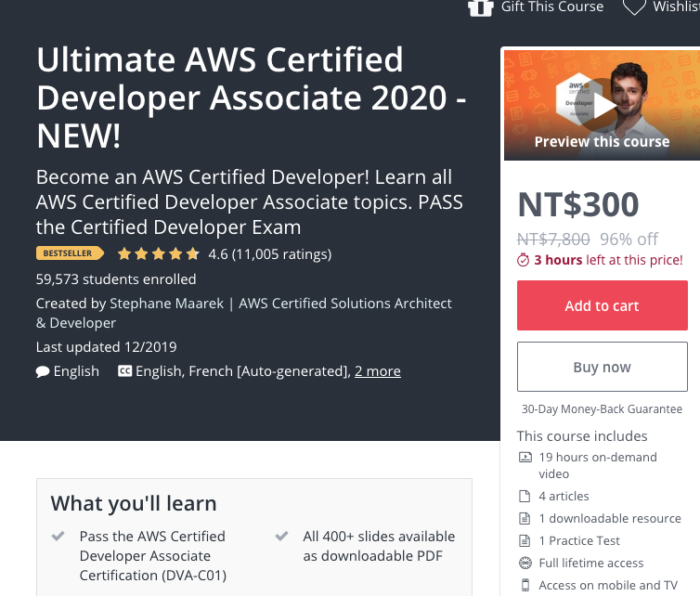Click the alarm clock timer icon
Image resolution: width=700 pixels, height=596 pixels.
click(523, 260)
